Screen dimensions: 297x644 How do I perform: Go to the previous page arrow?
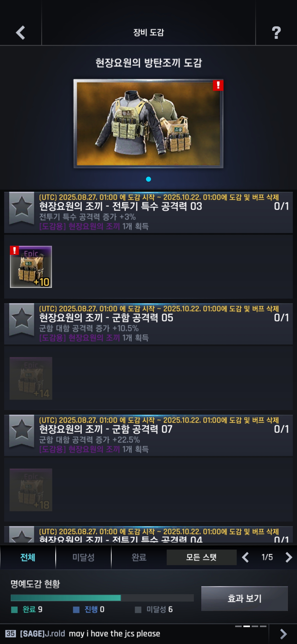tap(245, 557)
